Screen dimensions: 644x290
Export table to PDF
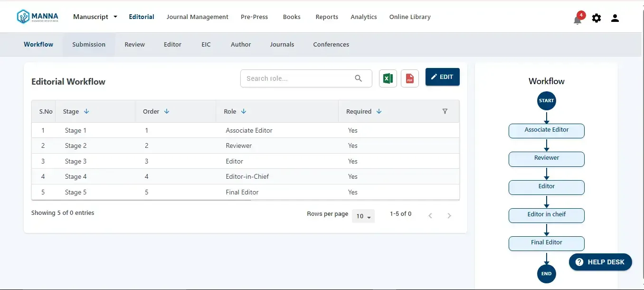[x=410, y=78]
